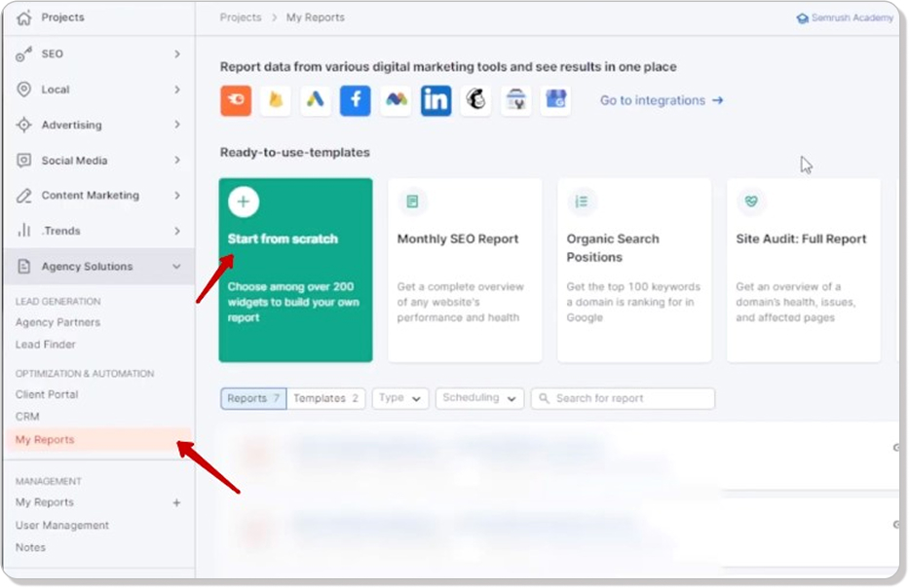Click the Go to integrations link

pos(662,100)
